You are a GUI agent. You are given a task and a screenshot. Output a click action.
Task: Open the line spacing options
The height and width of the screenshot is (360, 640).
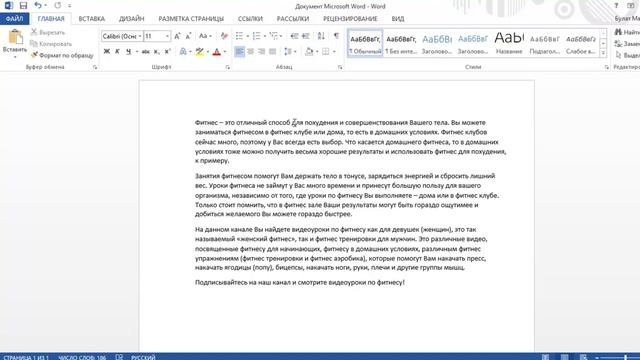(x=288, y=51)
